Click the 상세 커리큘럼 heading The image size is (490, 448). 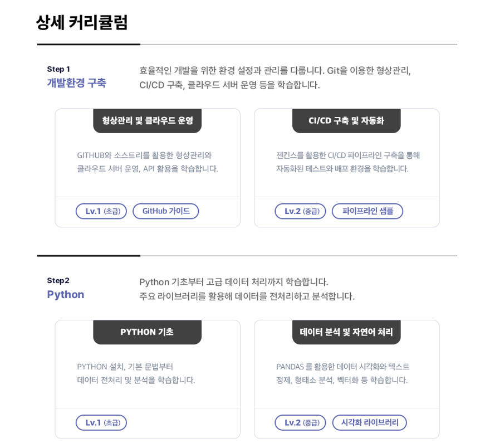(82, 22)
